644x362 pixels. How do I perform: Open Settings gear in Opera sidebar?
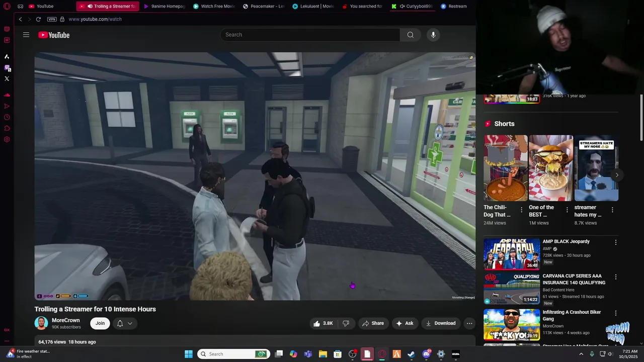(x=7, y=139)
